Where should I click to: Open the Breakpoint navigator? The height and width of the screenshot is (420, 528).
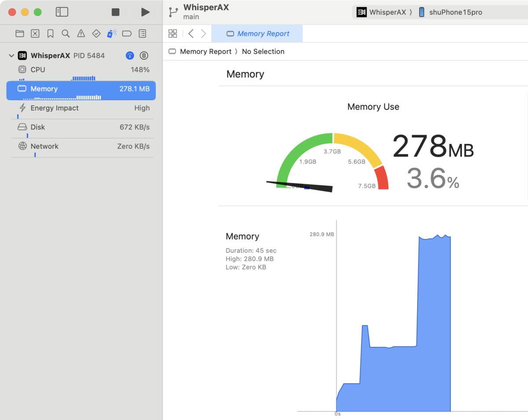coord(127,33)
